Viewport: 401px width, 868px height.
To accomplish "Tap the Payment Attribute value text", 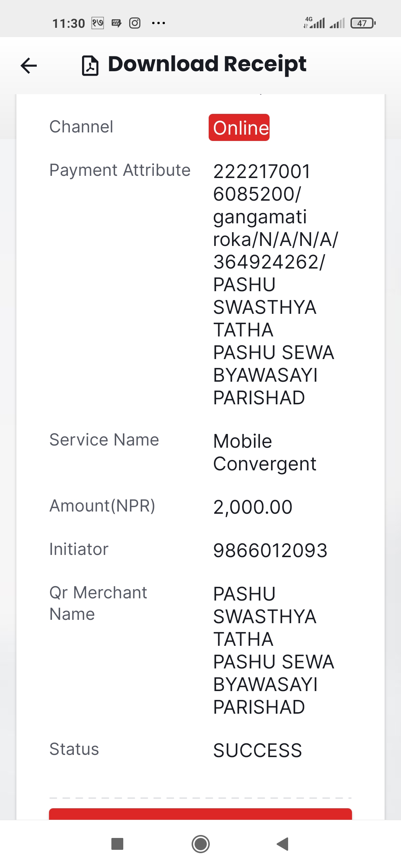I will pos(276,285).
